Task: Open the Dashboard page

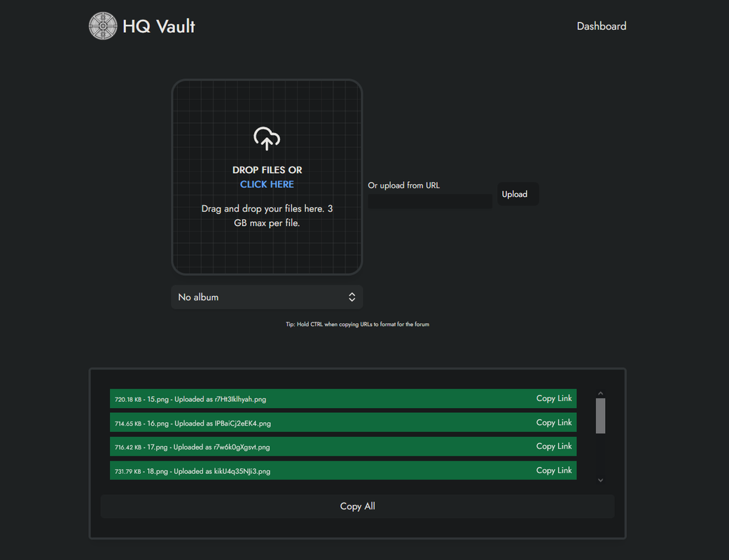Action: coord(601,26)
